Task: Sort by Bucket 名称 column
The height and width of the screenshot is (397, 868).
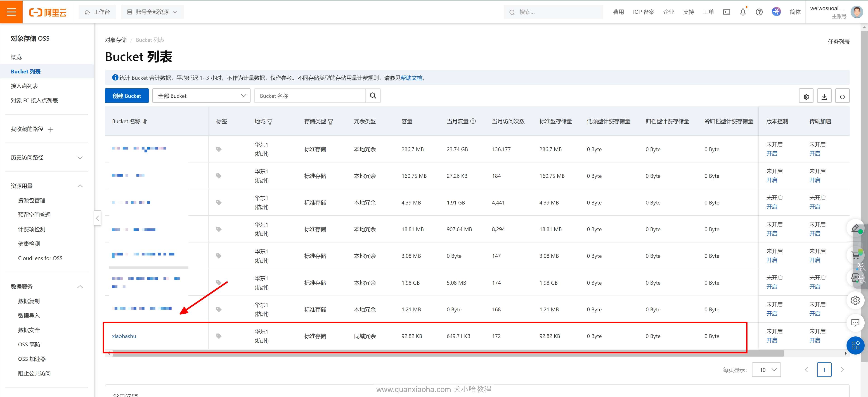Action: click(145, 122)
